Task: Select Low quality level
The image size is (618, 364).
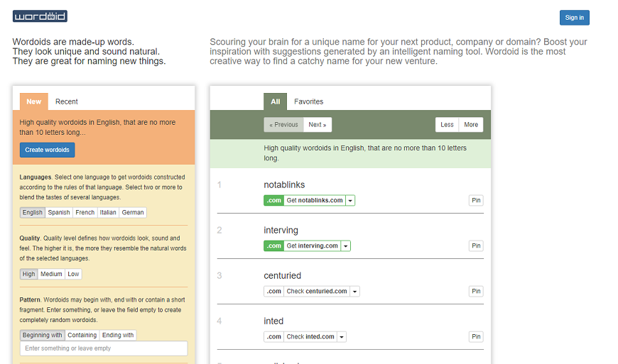Action: click(73, 274)
